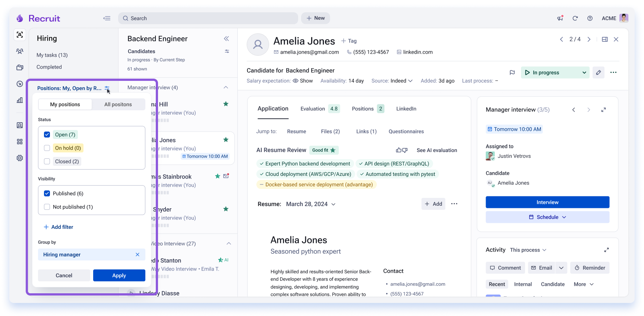Open the Email dropdown arrow
This screenshot has width=644, height=316.
[x=561, y=268]
